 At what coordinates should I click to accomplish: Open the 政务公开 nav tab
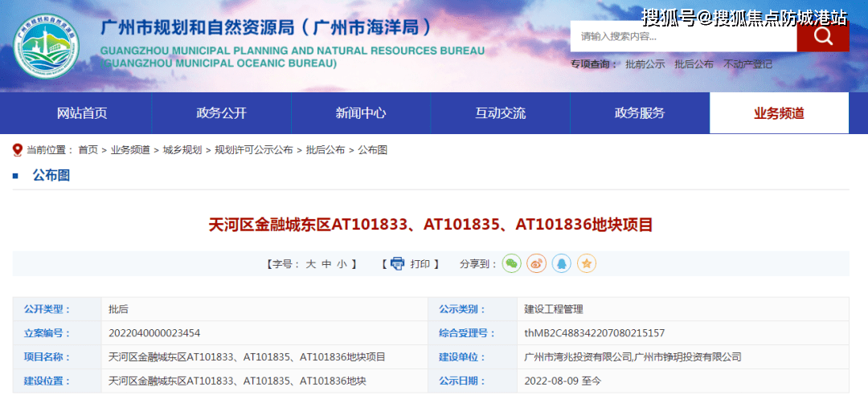(222, 113)
